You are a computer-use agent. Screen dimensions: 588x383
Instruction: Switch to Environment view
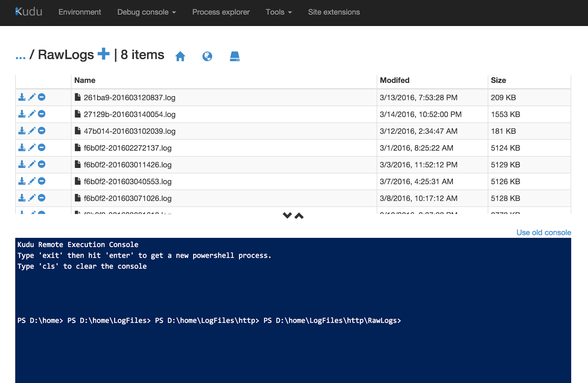pos(79,12)
